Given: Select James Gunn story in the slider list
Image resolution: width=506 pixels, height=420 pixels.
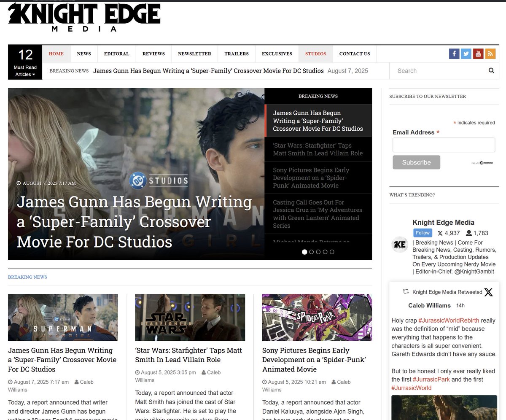Looking at the screenshot, I should pyautogui.click(x=318, y=121).
